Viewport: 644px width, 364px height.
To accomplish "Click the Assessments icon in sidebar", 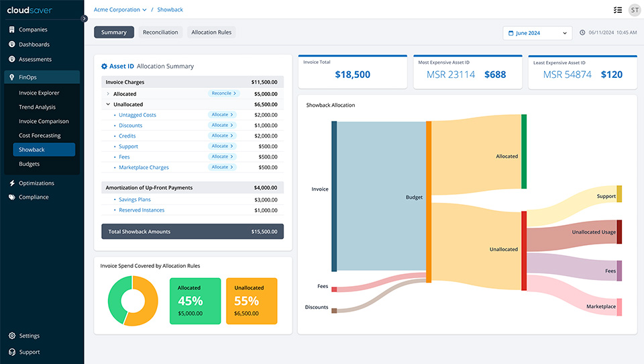I will 12,59.
